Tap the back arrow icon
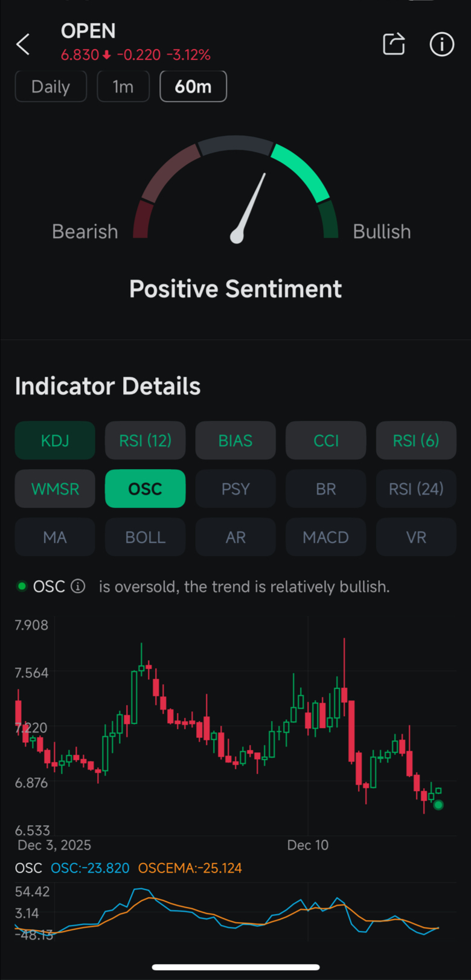The height and width of the screenshot is (980, 471). pos(23,44)
